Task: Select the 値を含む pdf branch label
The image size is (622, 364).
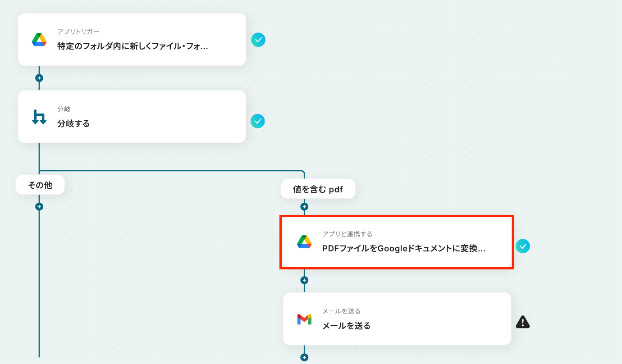Action: [318, 189]
